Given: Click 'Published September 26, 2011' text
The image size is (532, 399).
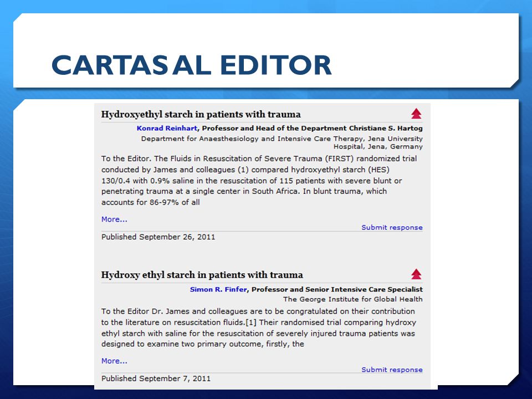Looking at the screenshot, I should pos(158,237).
